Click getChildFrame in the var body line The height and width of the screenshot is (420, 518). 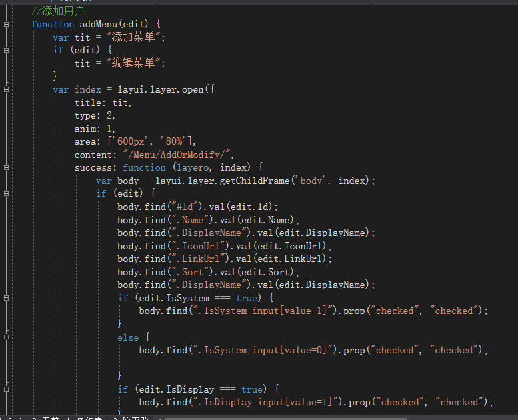255,181
